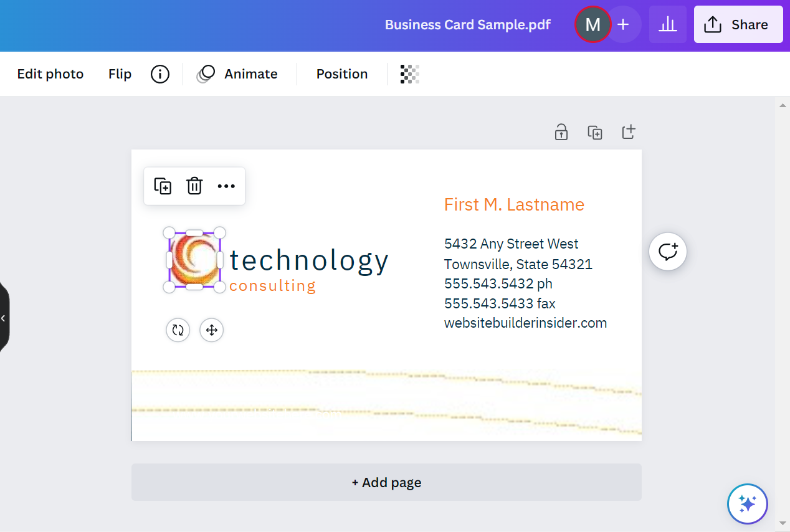Screen dimensions: 790x532
Task: Open the Position panel
Action: click(x=342, y=74)
